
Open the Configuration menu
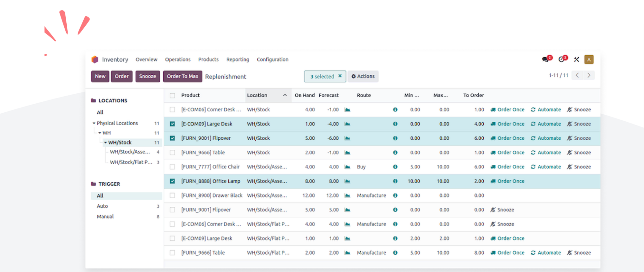pos(273,60)
